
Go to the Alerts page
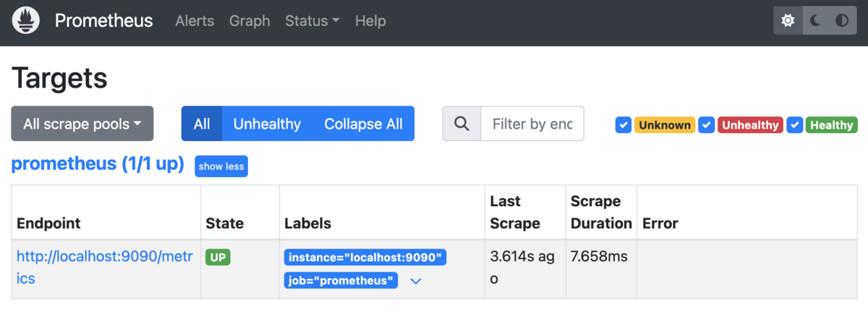tap(195, 21)
